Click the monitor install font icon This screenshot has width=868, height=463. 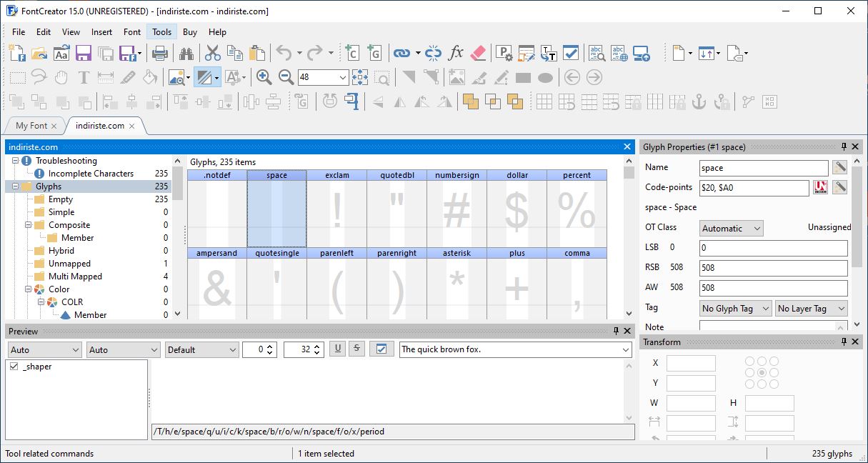coord(641,53)
